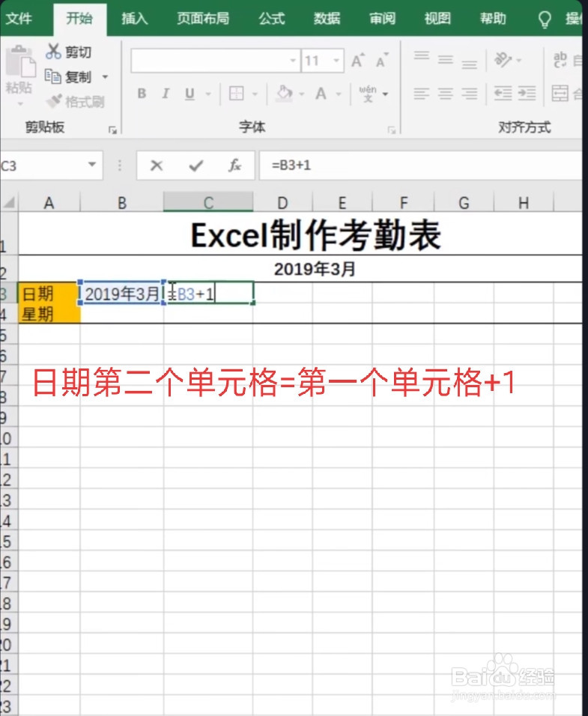Screen dimensions: 588x716
Task: Expand fill color dropdown arrow
Action: click(x=301, y=94)
